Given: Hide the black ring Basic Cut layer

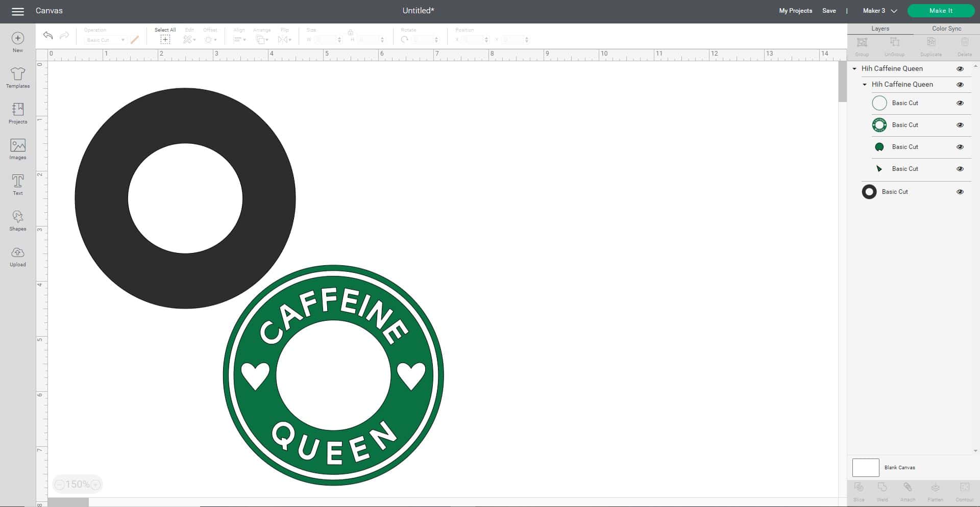Looking at the screenshot, I should (960, 192).
